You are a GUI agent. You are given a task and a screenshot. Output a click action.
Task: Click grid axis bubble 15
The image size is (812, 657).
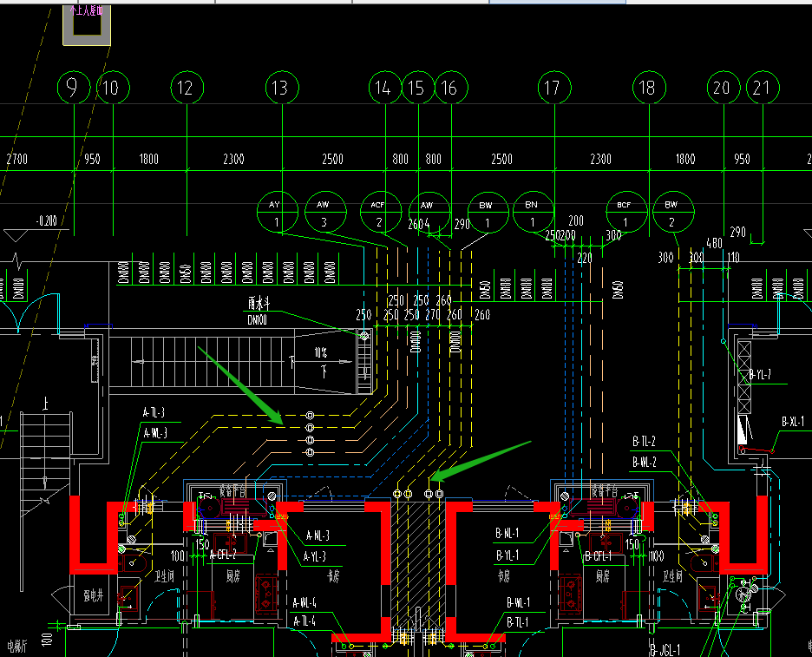point(418,88)
